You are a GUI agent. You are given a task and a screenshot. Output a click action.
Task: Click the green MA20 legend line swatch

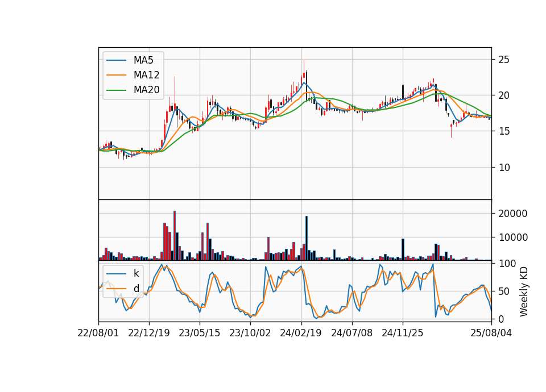116,90
